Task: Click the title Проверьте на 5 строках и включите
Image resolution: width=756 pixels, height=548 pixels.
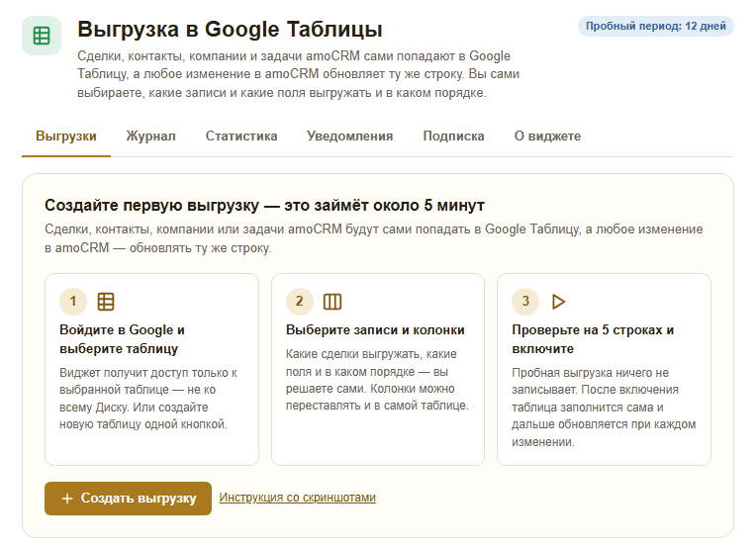Action: point(593,339)
